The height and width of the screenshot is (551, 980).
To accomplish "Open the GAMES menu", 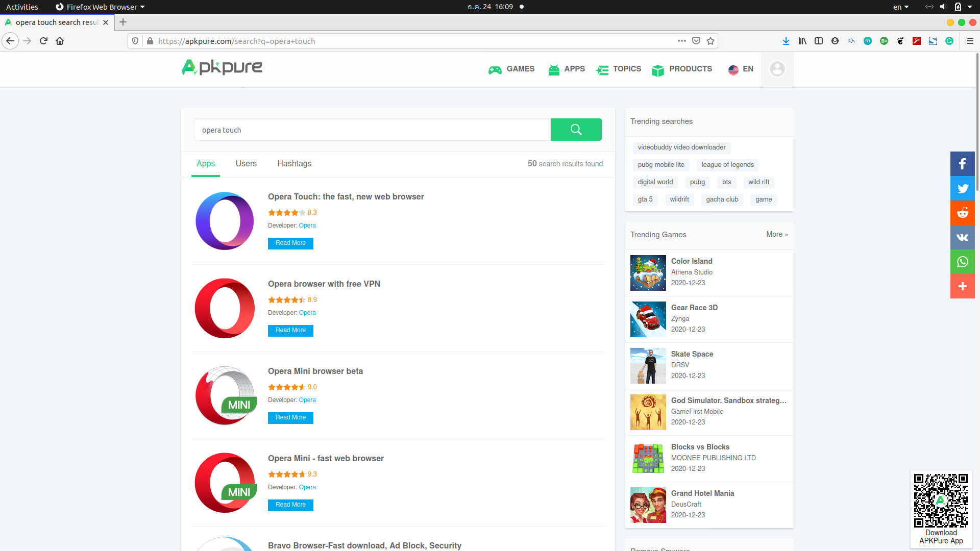I will pos(511,69).
